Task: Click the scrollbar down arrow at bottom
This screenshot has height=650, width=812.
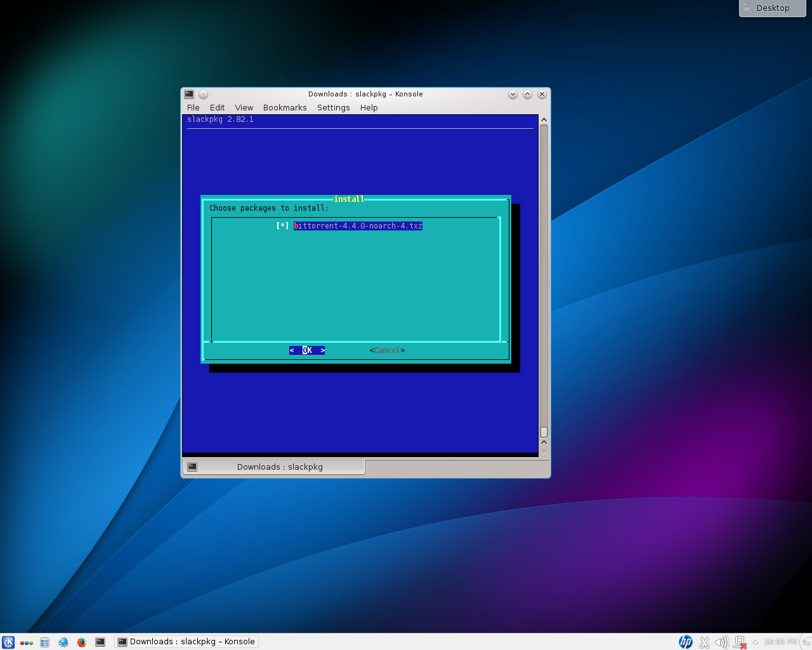Action: [x=544, y=451]
